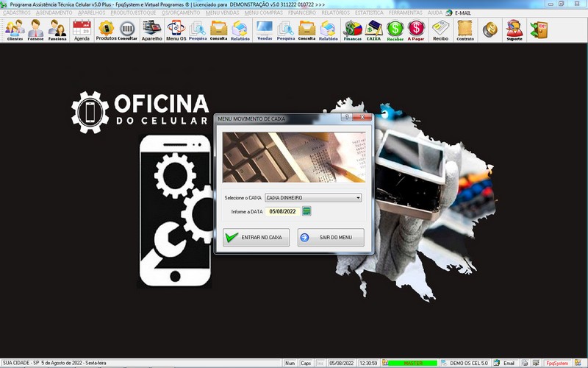Open the FERRAMENTAS menu
The width and height of the screenshot is (588, 368).
pyautogui.click(x=406, y=13)
